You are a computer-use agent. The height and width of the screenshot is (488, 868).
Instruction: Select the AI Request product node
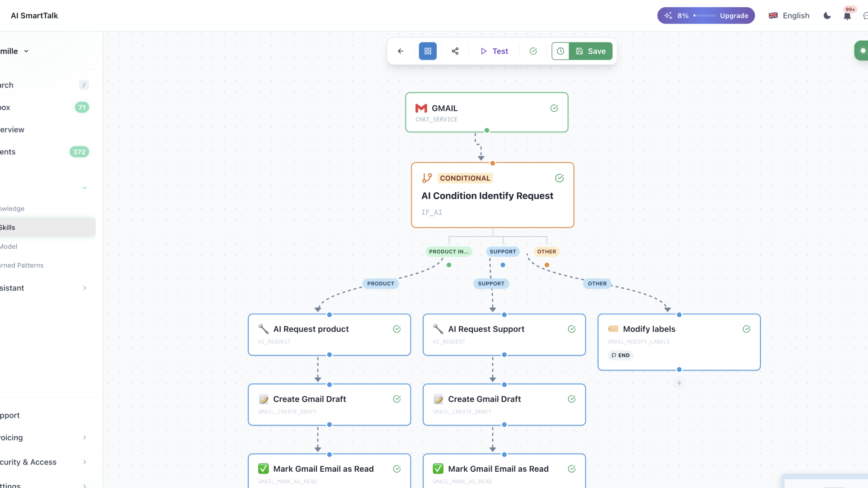(x=330, y=335)
